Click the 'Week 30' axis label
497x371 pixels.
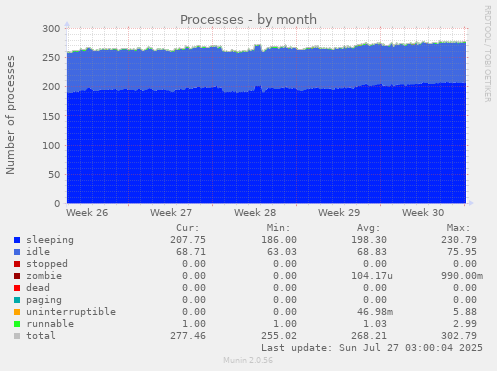point(423,213)
